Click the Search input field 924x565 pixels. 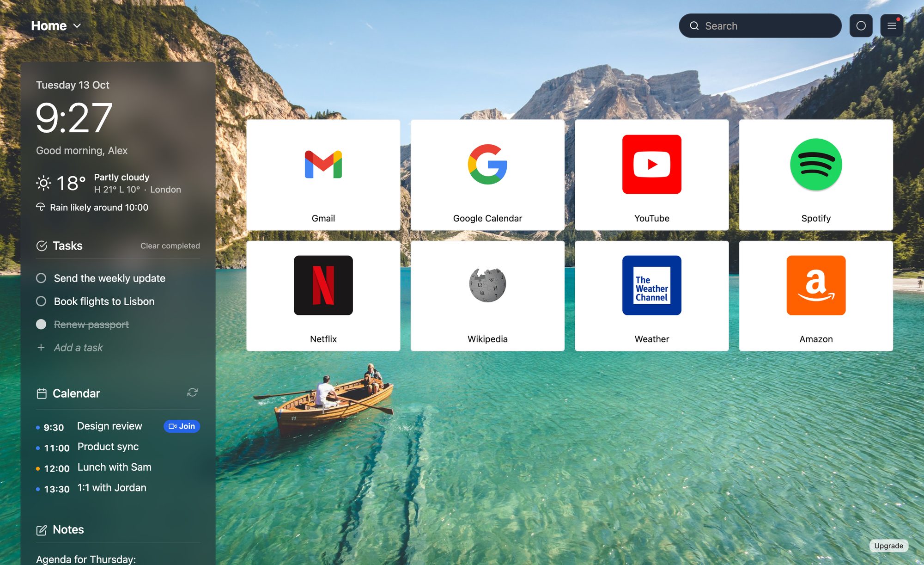tap(760, 26)
